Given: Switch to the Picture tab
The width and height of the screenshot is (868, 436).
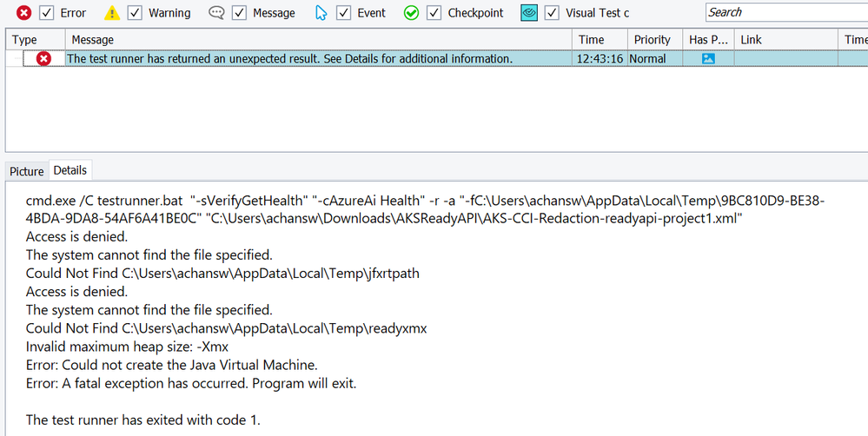Looking at the screenshot, I should point(27,172).
